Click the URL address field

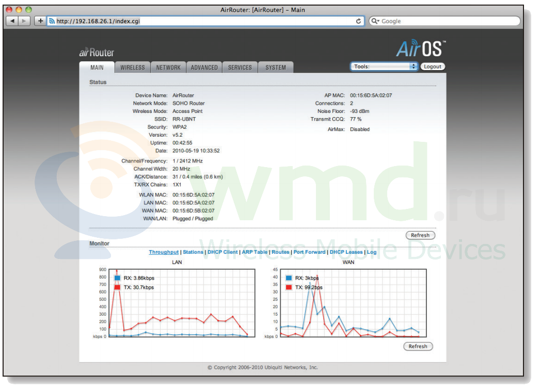click(x=206, y=21)
